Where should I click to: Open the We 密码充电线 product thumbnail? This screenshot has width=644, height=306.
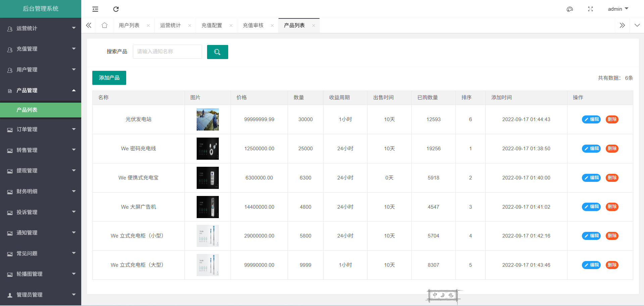207,149
